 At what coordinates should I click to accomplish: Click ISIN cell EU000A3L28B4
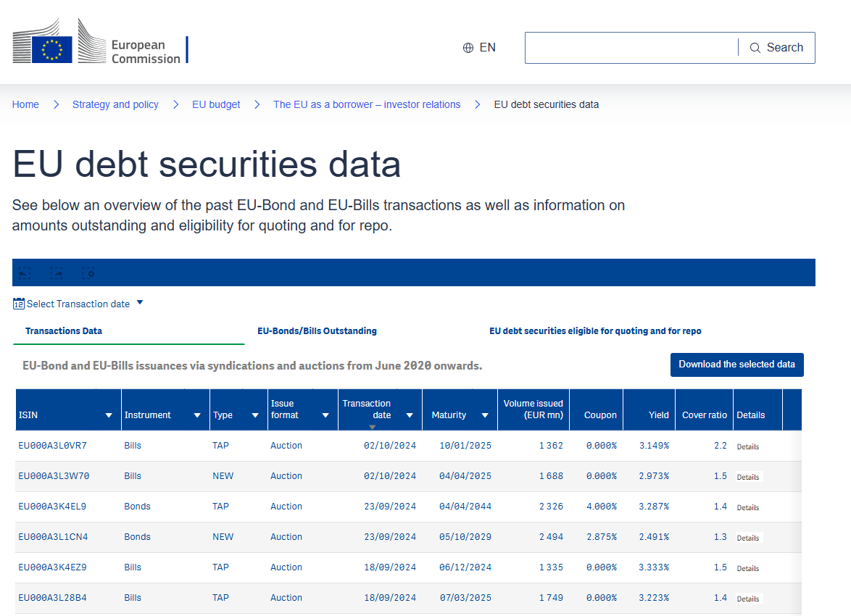(53, 598)
